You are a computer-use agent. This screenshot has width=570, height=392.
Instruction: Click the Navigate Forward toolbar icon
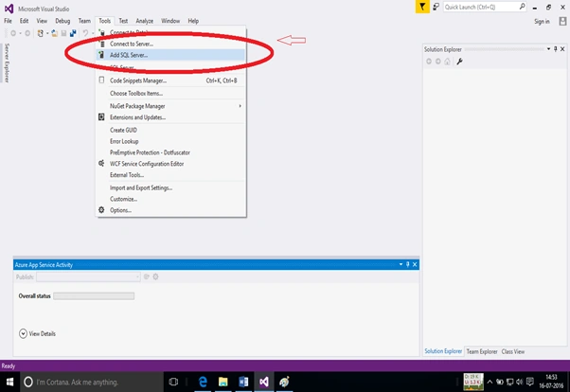pos(27,33)
